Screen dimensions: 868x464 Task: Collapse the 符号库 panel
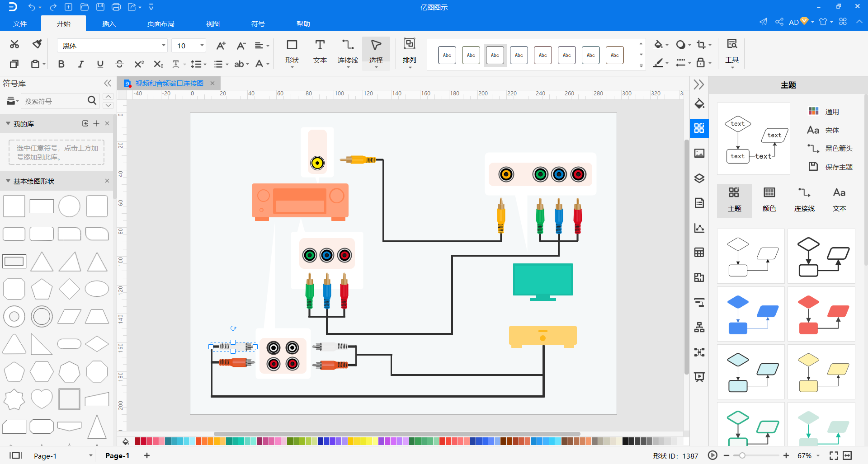(x=108, y=83)
